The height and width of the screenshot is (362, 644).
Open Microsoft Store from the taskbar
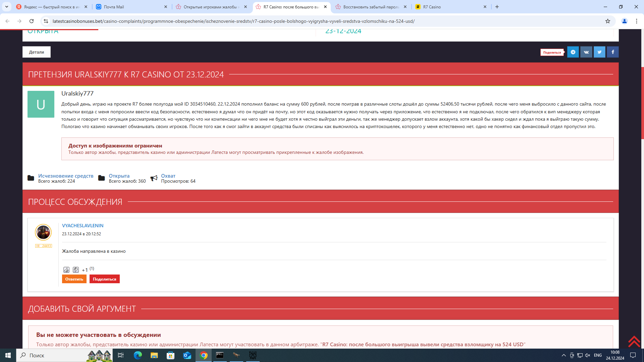pyautogui.click(x=171, y=355)
